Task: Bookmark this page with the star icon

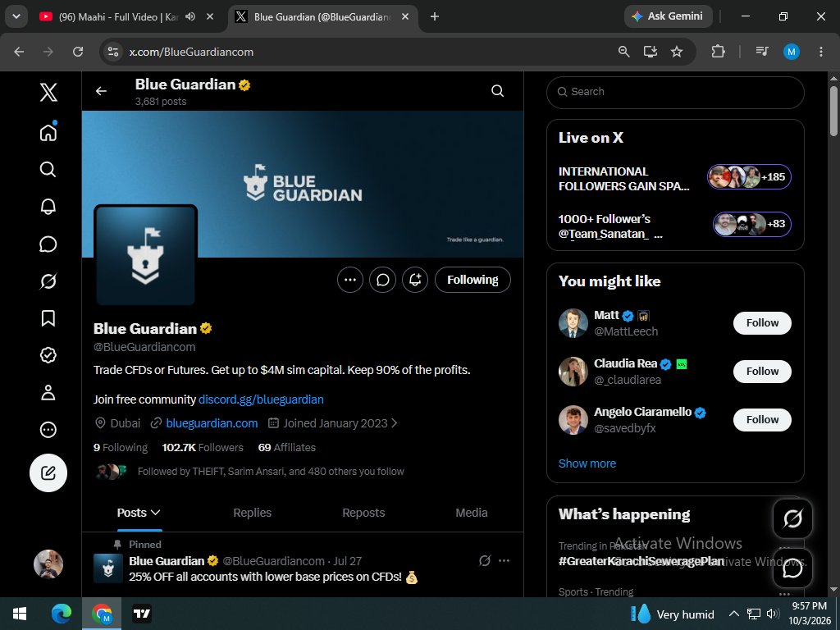Action: pyautogui.click(x=677, y=52)
